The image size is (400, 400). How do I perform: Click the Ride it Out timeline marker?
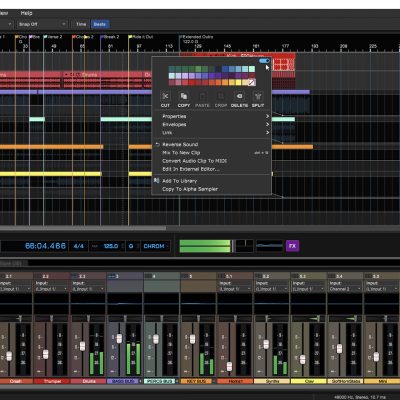click(x=141, y=37)
